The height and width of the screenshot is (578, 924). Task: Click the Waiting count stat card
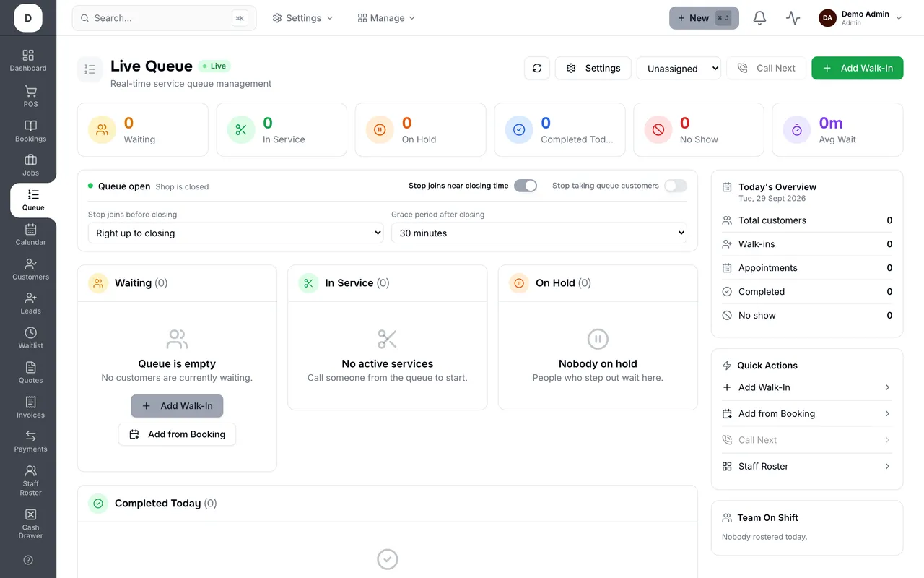[143, 130]
